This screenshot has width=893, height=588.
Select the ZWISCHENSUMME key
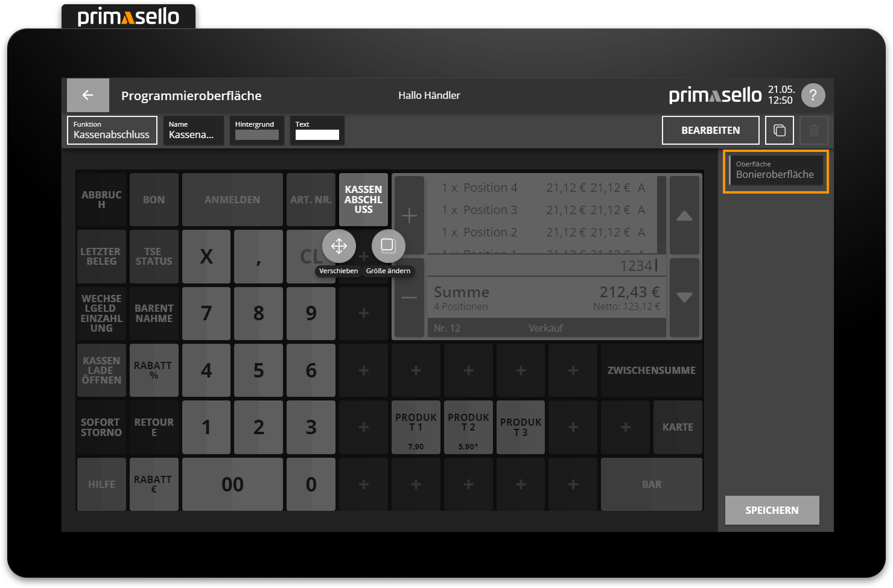coord(651,370)
